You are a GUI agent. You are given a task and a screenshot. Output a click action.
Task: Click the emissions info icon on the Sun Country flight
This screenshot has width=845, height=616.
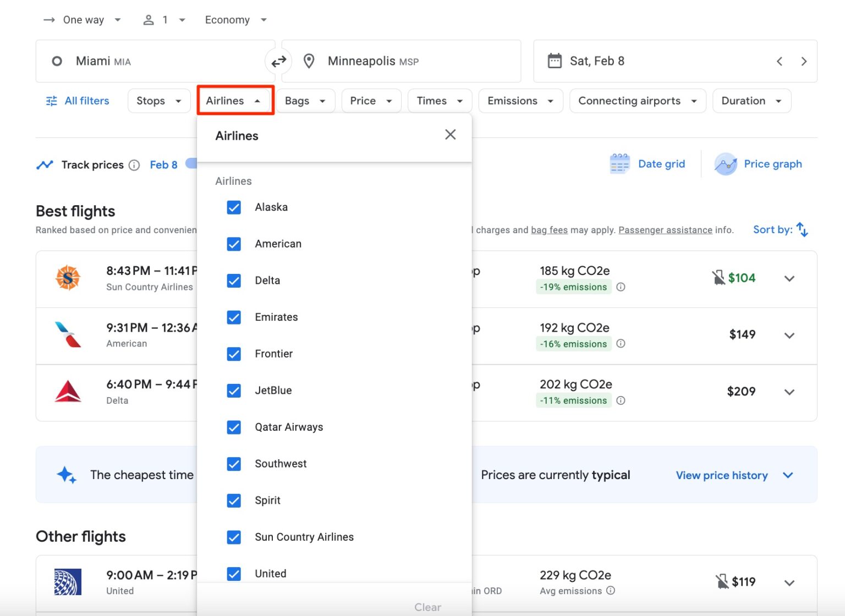[621, 287]
